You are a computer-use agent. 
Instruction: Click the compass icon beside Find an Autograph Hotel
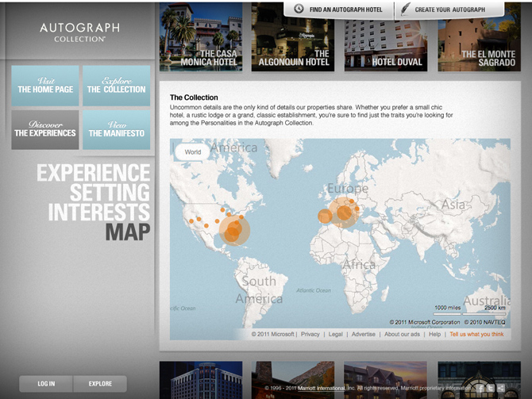pos(299,9)
